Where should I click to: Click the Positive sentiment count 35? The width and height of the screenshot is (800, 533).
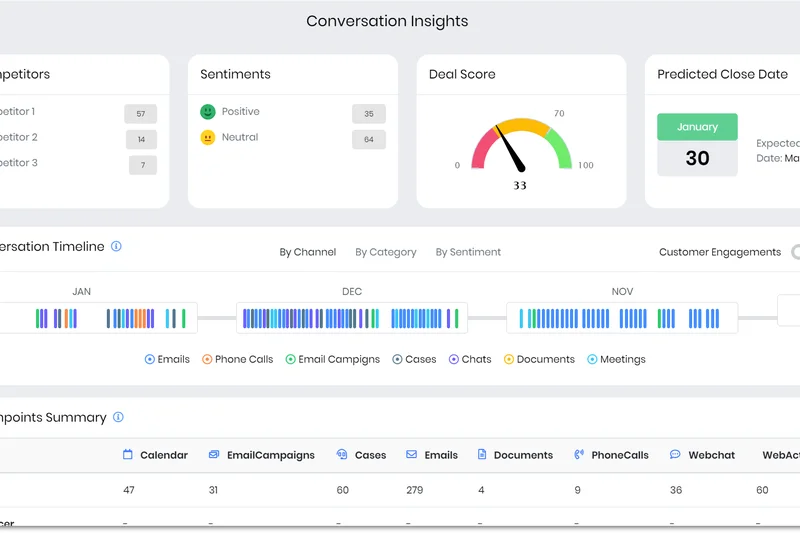click(x=369, y=114)
